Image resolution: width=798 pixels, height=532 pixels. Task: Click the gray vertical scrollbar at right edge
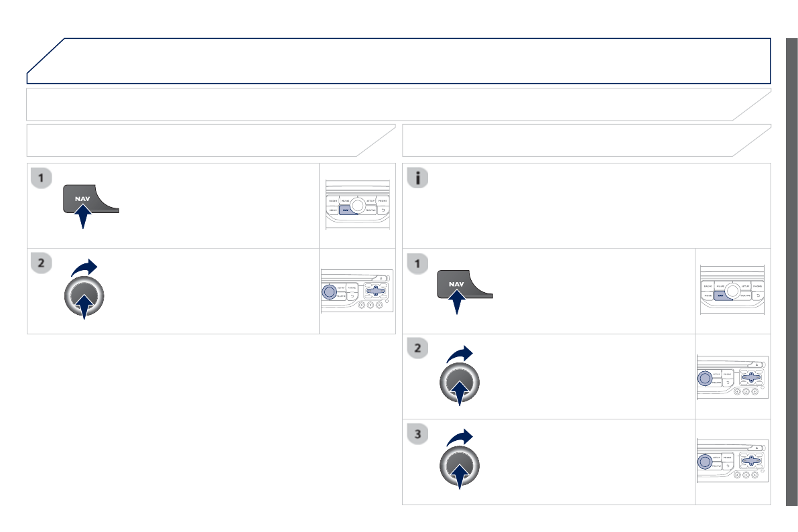[x=791, y=268]
